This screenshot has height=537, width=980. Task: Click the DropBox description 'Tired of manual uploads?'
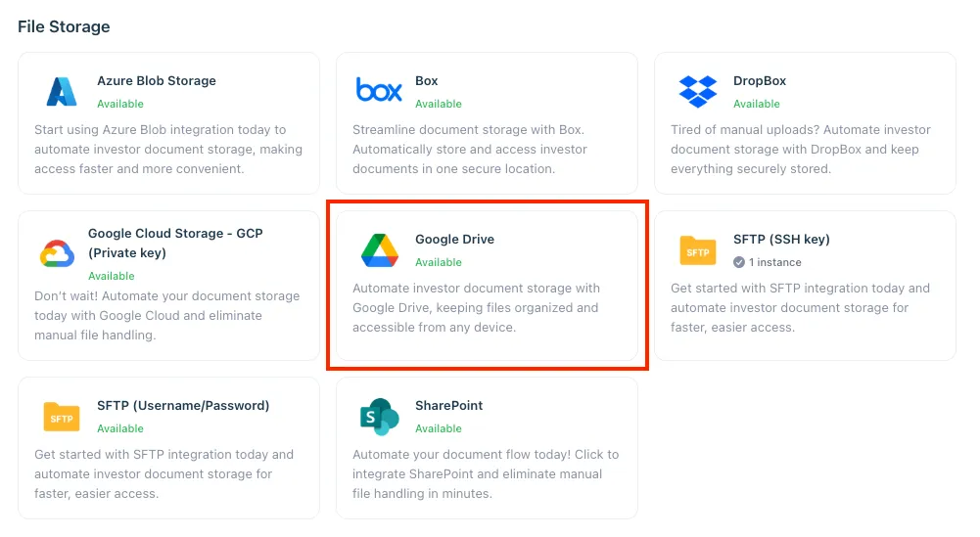tap(801, 150)
